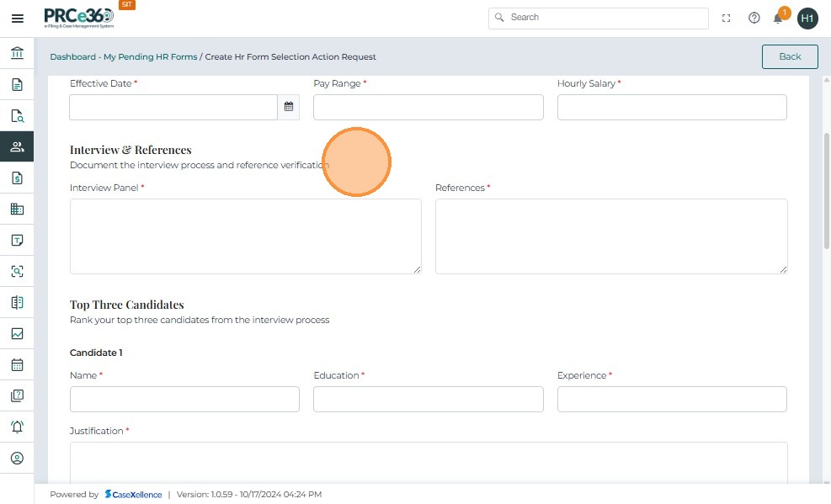Screen dimensions: 831x504
Task: Open the calendar sidebar icon
Action: tap(17, 365)
